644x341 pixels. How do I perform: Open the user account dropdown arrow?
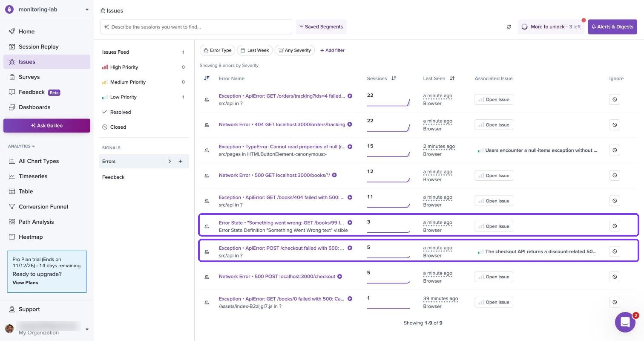[x=87, y=329]
